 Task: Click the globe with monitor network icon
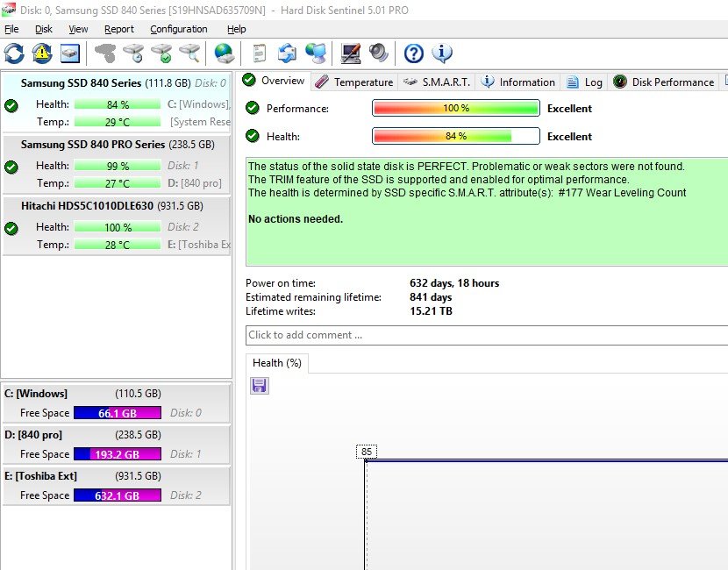pyautogui.click(x=316, y=53)
